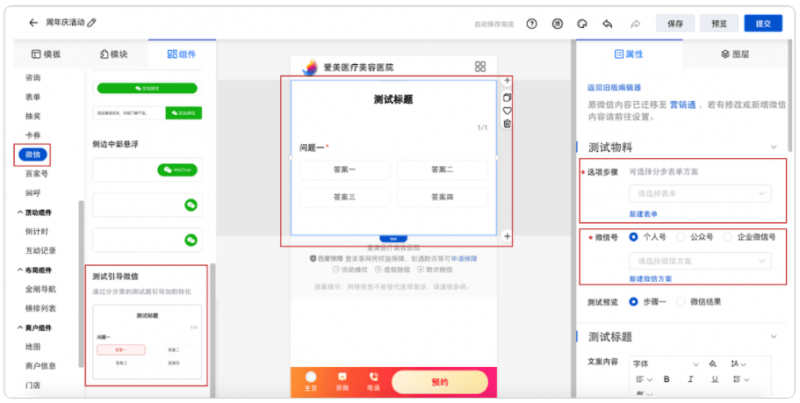Open the 字体 font dropdown
This screenshot has width=800, height=403.
tap(666, 364)
